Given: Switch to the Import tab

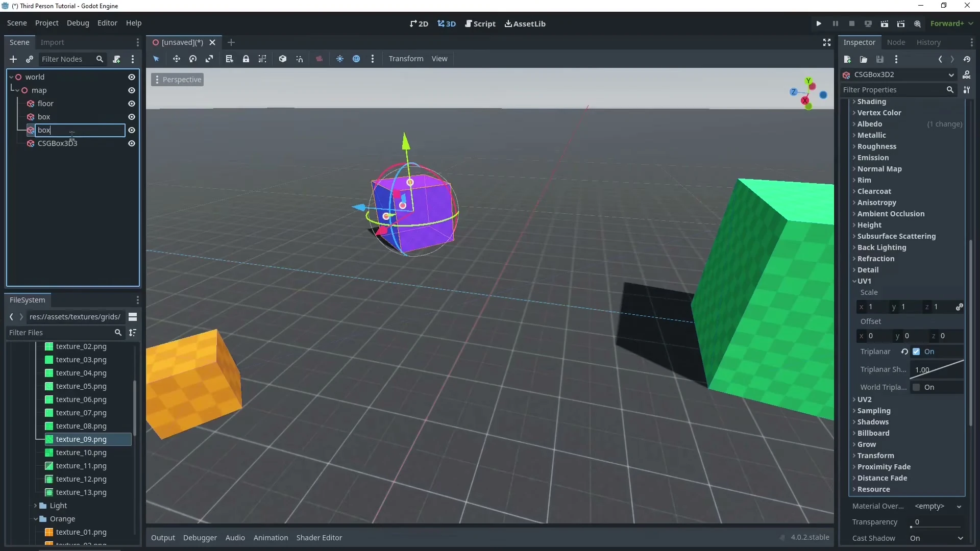Looking at the screenshot, I should (53, 42).
